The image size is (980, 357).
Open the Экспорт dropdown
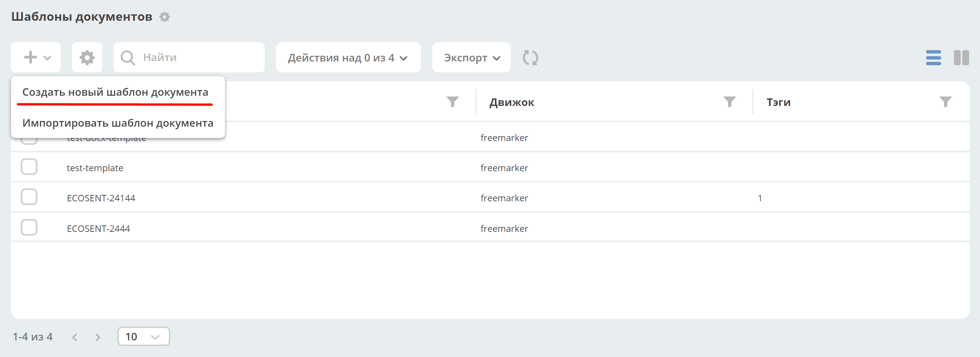472,57
